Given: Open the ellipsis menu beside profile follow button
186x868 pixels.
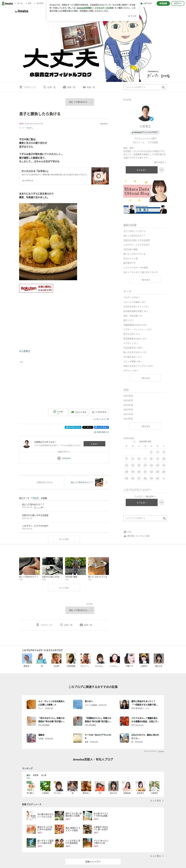Looking at the screenshot, I should coord(162,170).
